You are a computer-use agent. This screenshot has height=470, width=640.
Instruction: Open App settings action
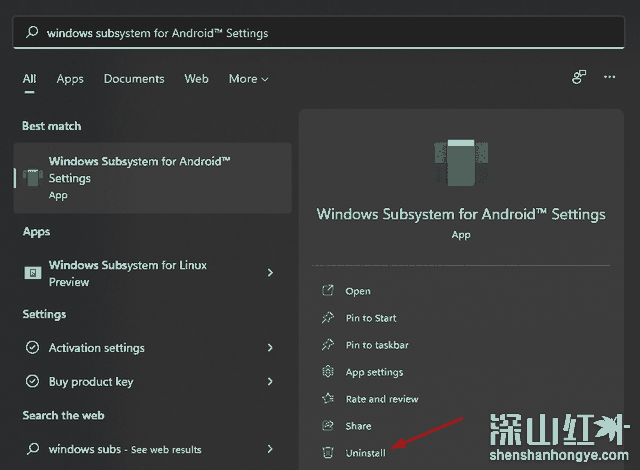point(374,372)
